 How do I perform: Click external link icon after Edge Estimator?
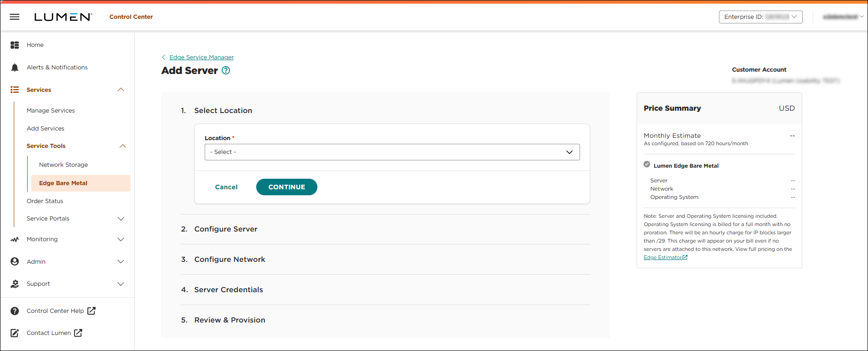click(x=685, y=257)
